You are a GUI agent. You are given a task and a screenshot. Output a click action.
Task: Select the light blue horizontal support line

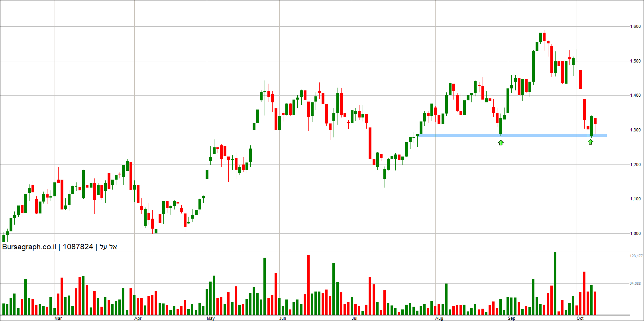[x=513, y=135]
